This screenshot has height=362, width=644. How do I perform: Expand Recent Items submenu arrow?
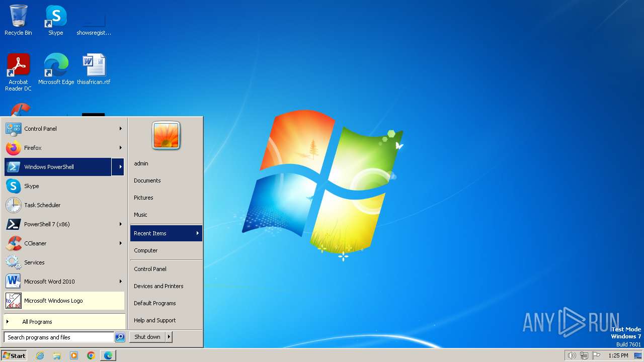[198, 233]
